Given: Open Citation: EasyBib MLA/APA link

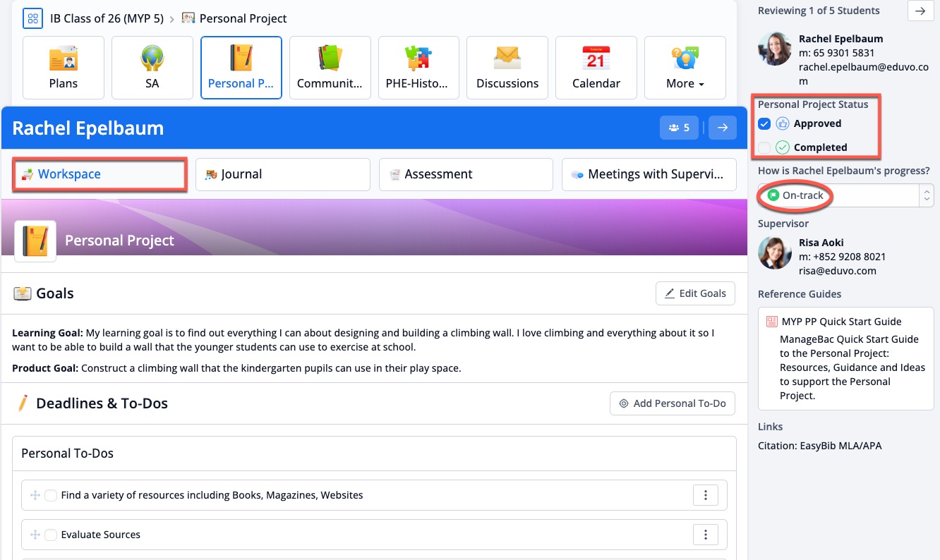Looking at the screenshot, I should 819,446.
